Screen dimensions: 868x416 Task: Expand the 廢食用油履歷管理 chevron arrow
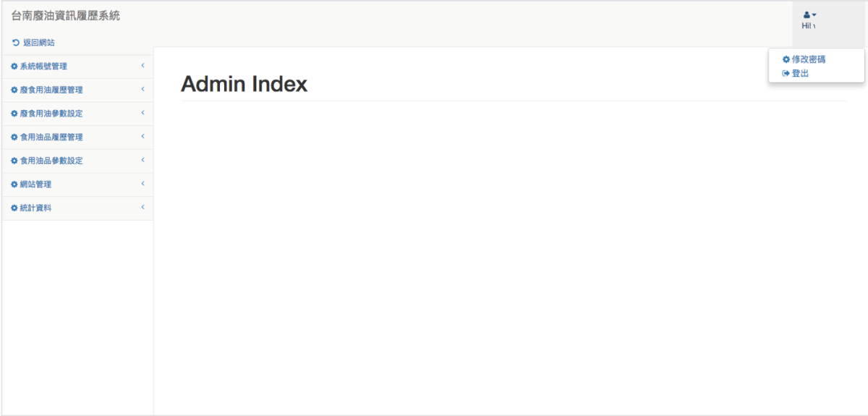(x=143, y=90)
